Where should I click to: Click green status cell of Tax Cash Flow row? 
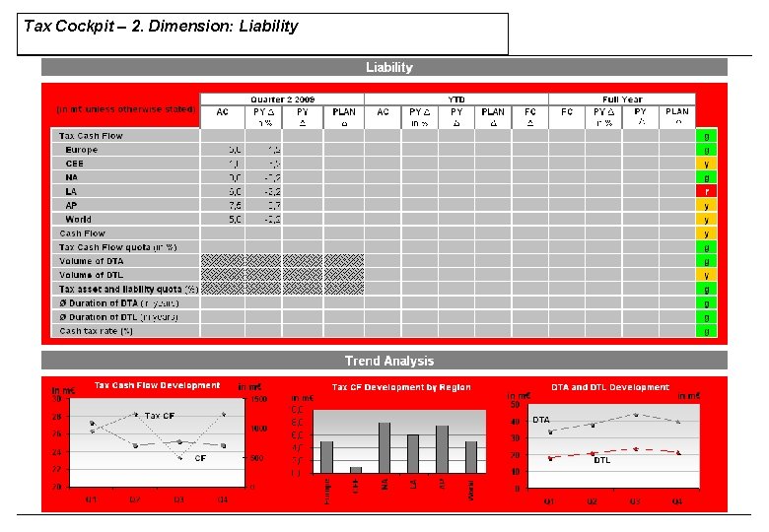coord(706,136)
